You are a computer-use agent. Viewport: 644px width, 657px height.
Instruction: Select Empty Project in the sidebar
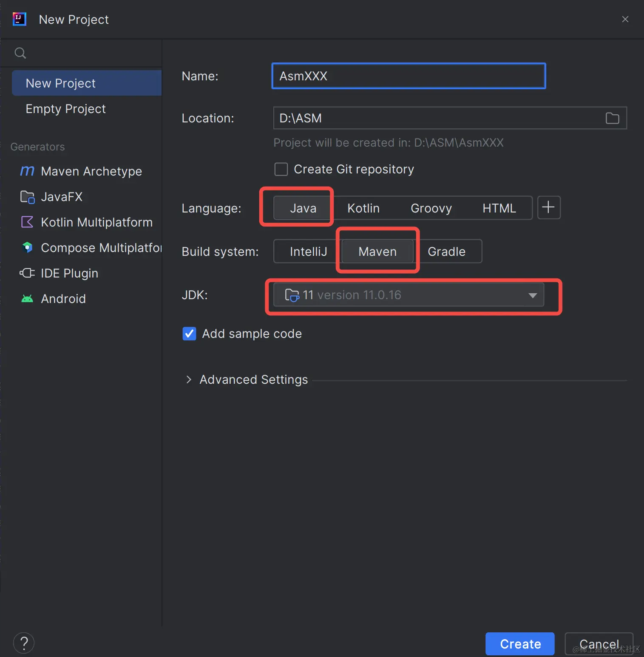pyautogui.click(x=87, y=109)
